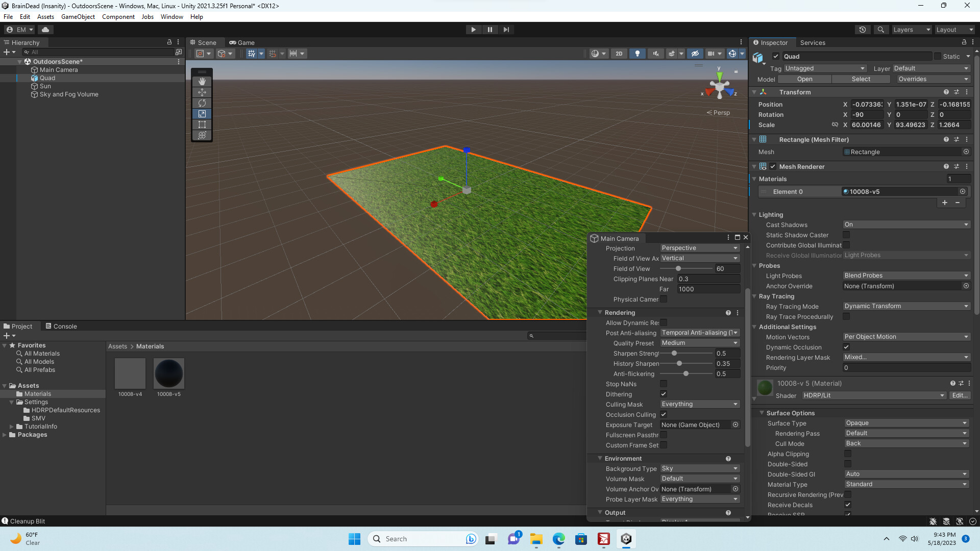The image size is (980, 551).
Task: Open the GameObject menu
Action: pos(78,17)
